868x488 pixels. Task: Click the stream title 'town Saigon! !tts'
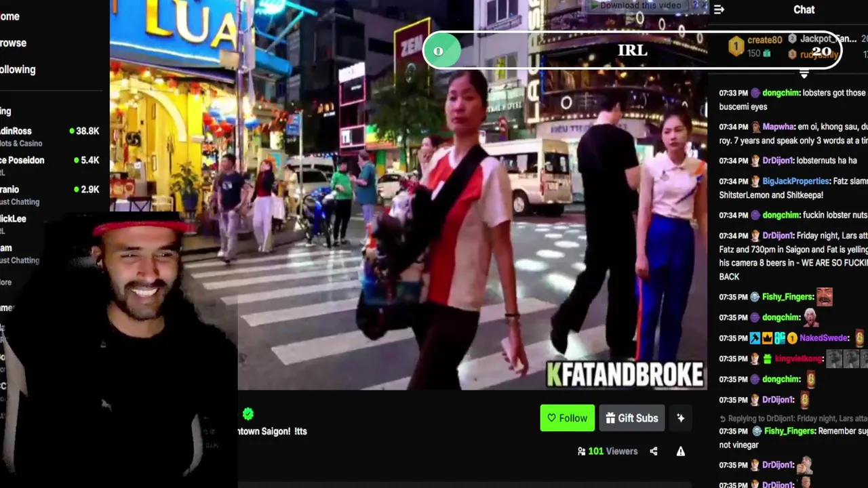[273, 431]
